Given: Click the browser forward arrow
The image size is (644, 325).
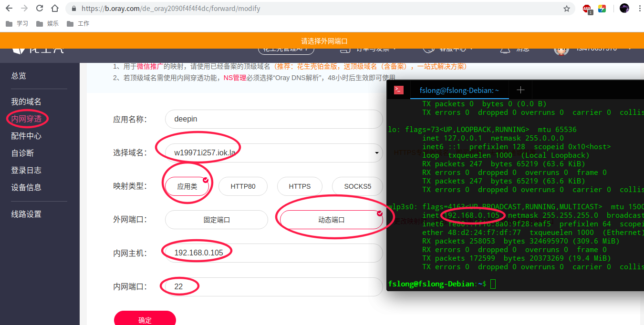Looking at the screenshot, I should 24,8.
